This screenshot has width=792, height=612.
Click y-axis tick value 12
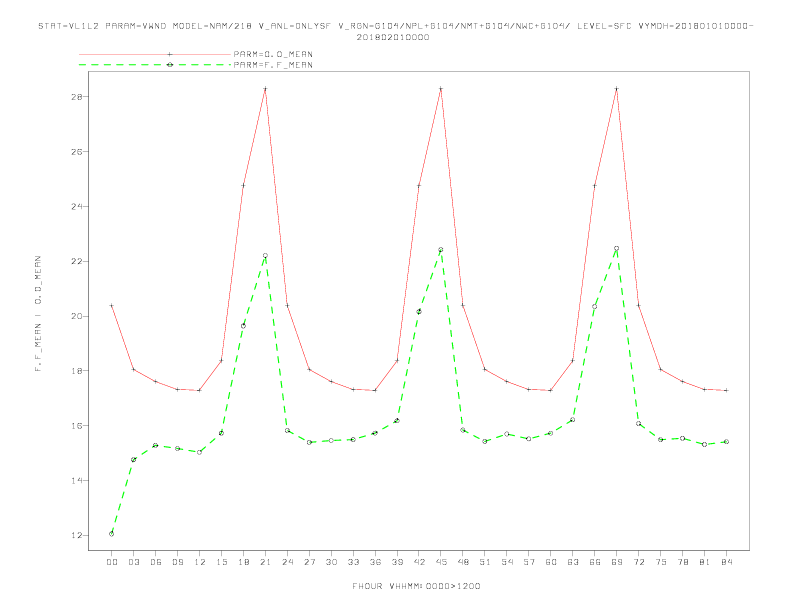click(x=77, y=535)
